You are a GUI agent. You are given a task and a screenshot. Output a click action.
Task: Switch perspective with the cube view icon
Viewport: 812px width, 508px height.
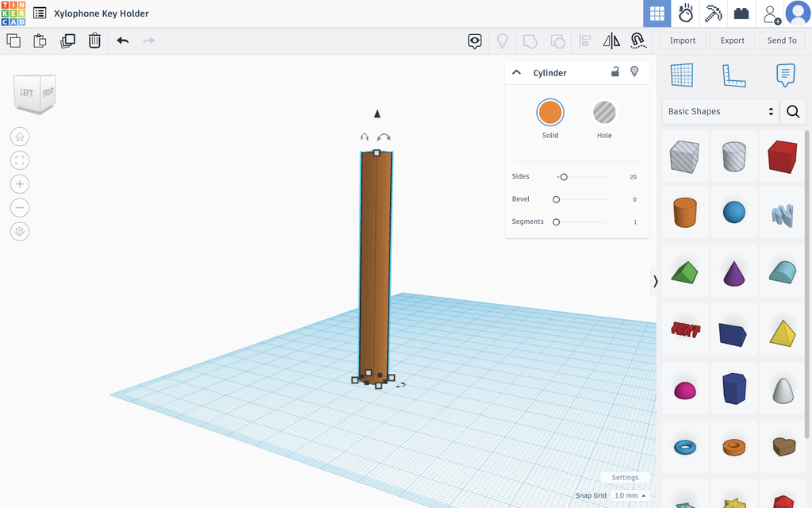[20, 231]
